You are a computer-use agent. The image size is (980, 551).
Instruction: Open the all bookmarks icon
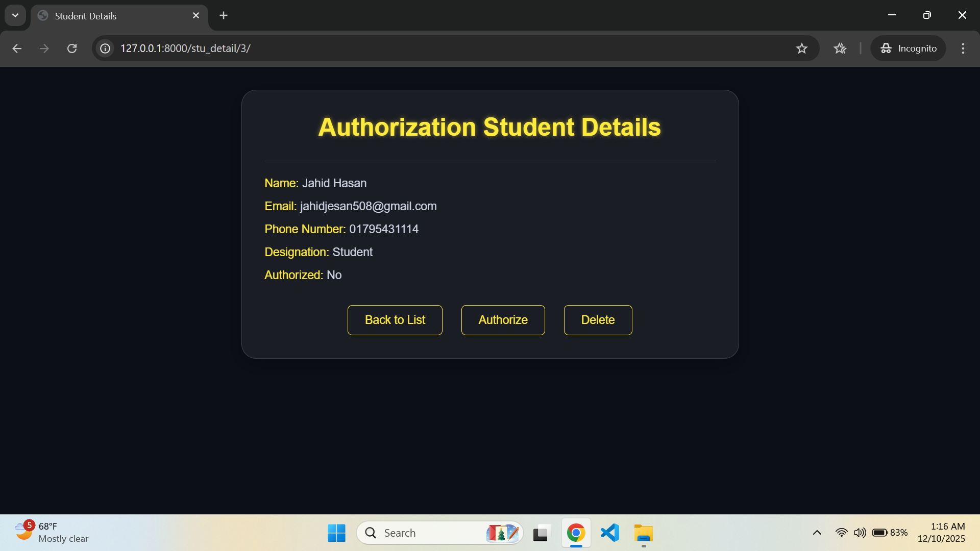click(x=840, y=48)
